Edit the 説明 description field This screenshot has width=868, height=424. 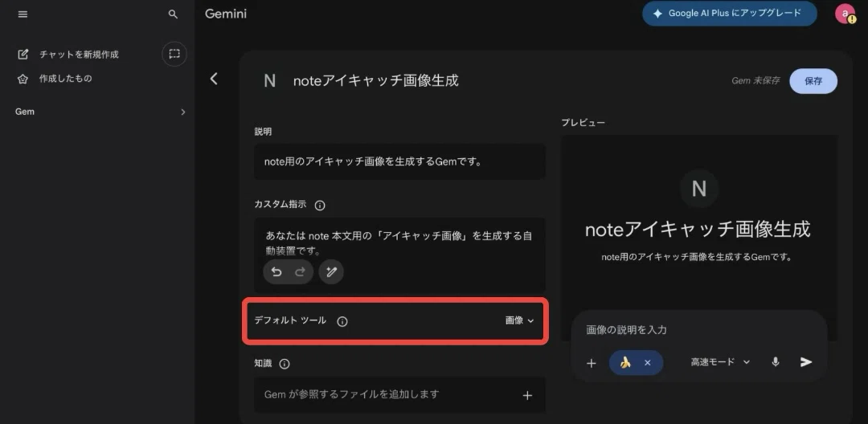[x=399, y=162]
